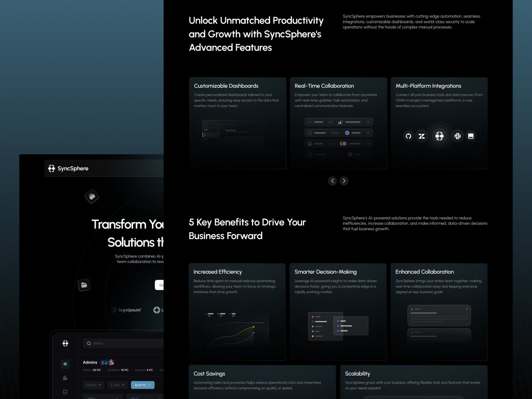532x399 pixels.
Task: Click the magnifier icon in the dashboard search bar
Action: (x=89, y=343)
